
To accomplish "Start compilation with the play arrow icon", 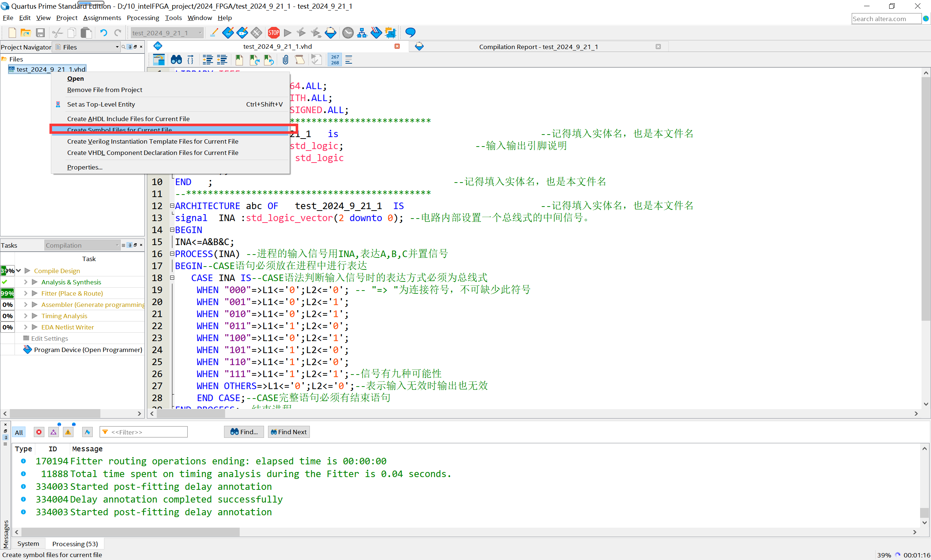I will [x=288, y=33].
